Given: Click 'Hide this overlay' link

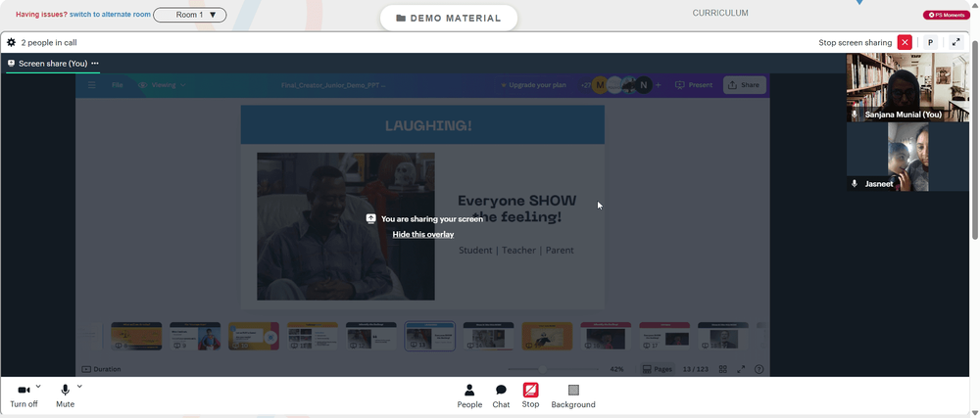Looking at the screenshot, I should 423,235.
